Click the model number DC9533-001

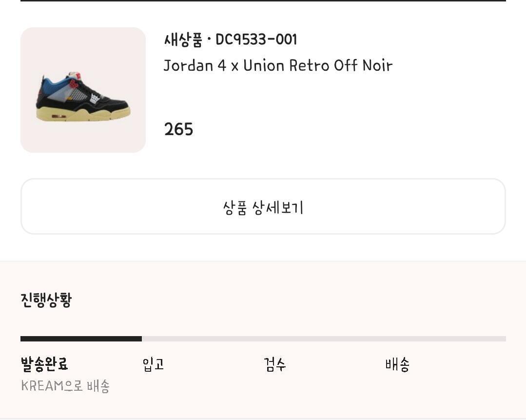click(x=256, y=40)
